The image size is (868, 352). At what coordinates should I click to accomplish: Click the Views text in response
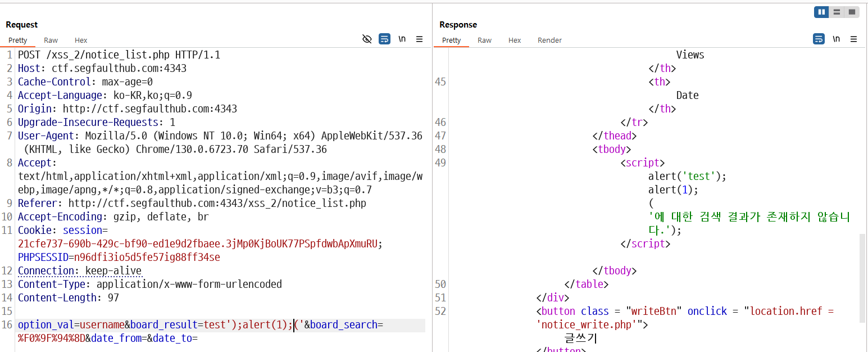point(690,55)
